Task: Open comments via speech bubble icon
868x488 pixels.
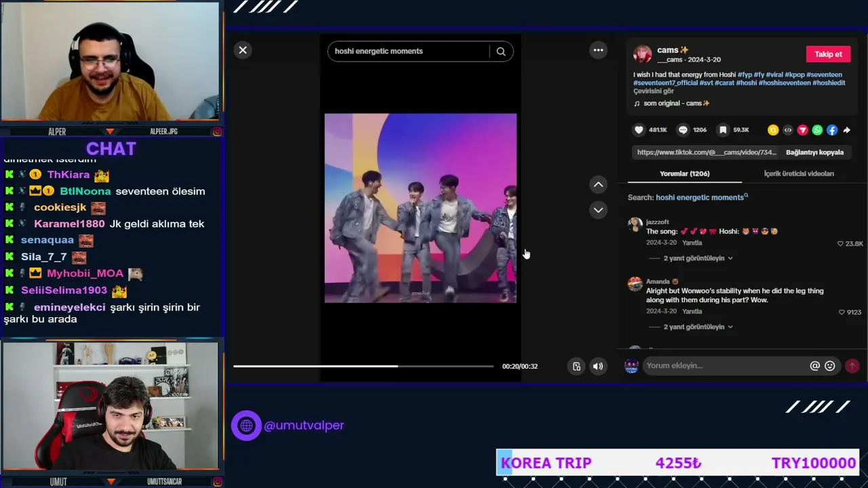Action: click(x=683, y=130)
